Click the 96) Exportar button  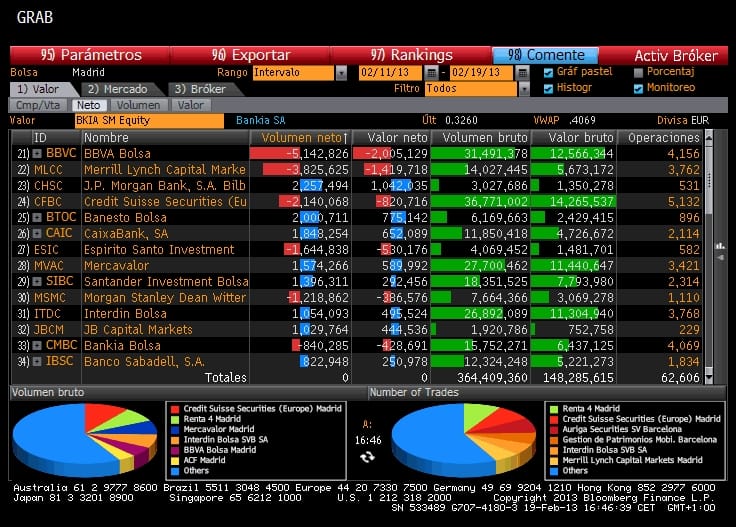click(x=251, y=55)
